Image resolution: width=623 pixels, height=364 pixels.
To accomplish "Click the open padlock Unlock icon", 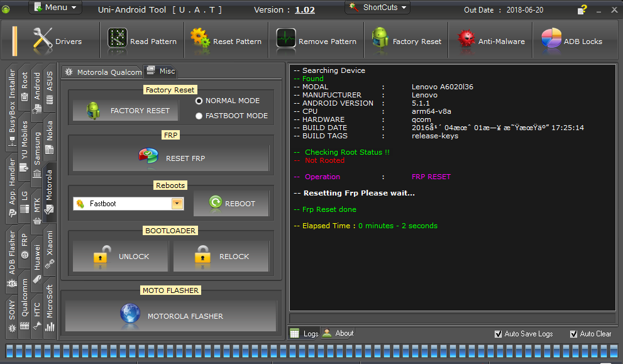I will click(x=102, y=255).
